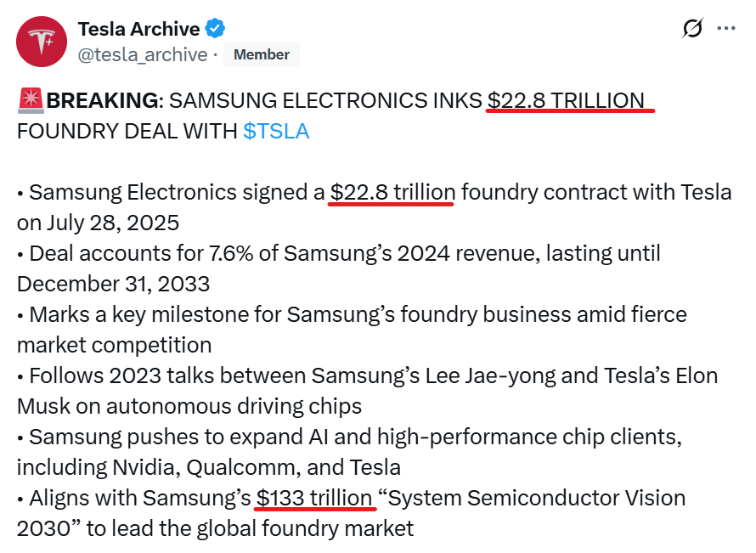756x553 pixels.
Task: Click the Lee Jae-yong name
Action: coord(490,376)
